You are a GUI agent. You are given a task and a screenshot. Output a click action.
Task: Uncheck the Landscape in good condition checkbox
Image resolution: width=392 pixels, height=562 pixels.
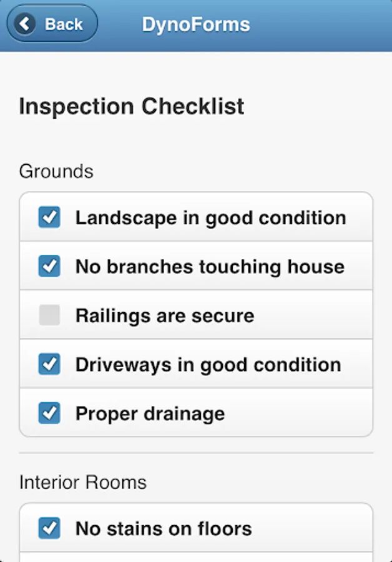(x=49, y=217)
